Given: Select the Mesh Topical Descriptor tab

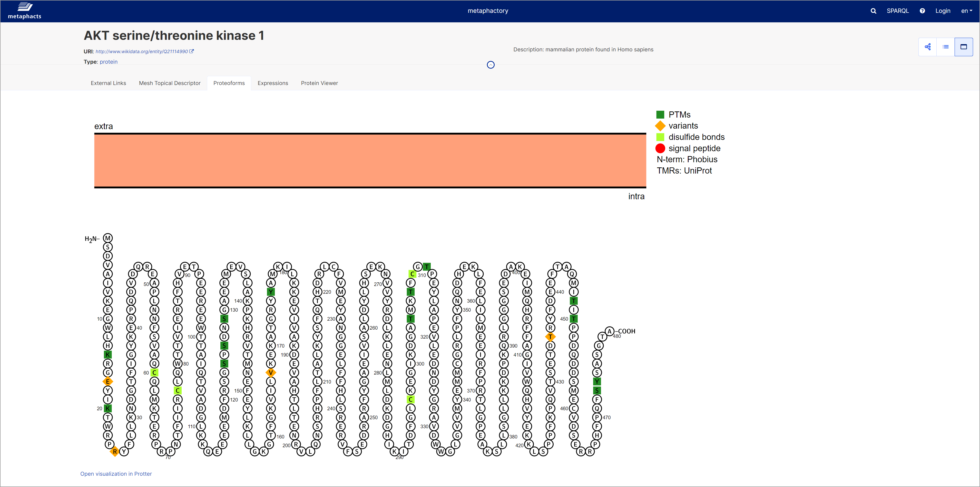Looking at the screenshot, I should pyautogui.click(x=169, y=83).
